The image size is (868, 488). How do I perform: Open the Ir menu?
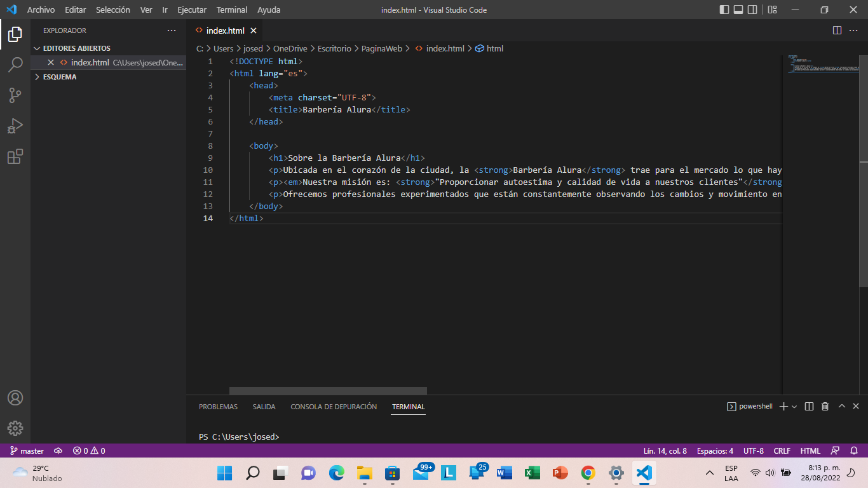click(165, 10)
